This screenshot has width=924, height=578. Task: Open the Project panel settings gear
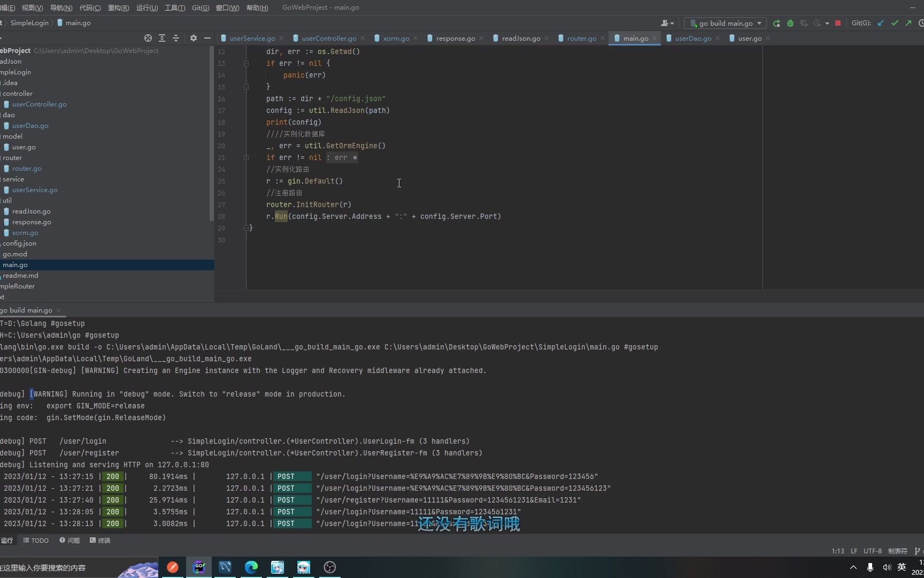point(194,38)
